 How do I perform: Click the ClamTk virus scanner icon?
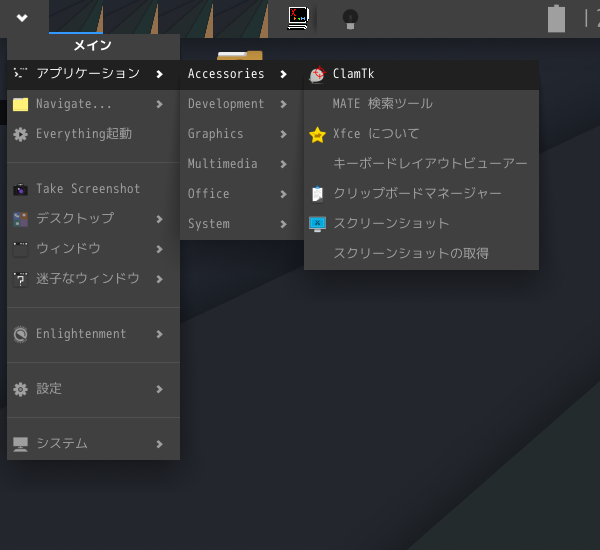point(317,74)
